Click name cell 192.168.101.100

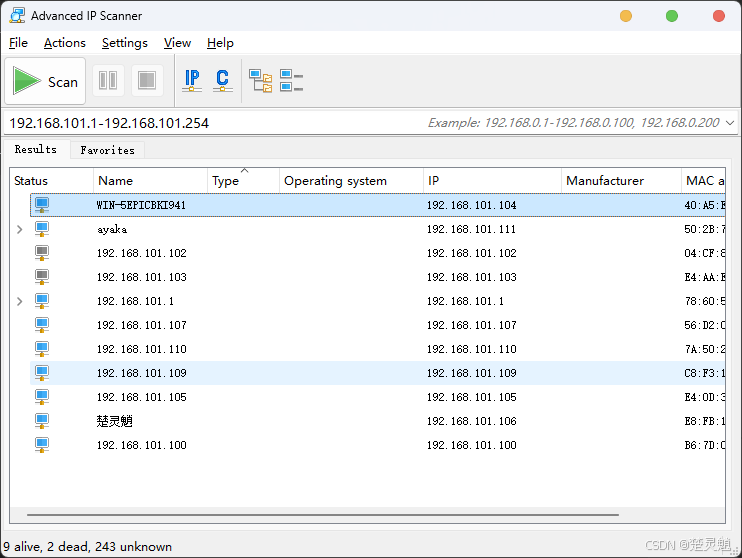141,445
